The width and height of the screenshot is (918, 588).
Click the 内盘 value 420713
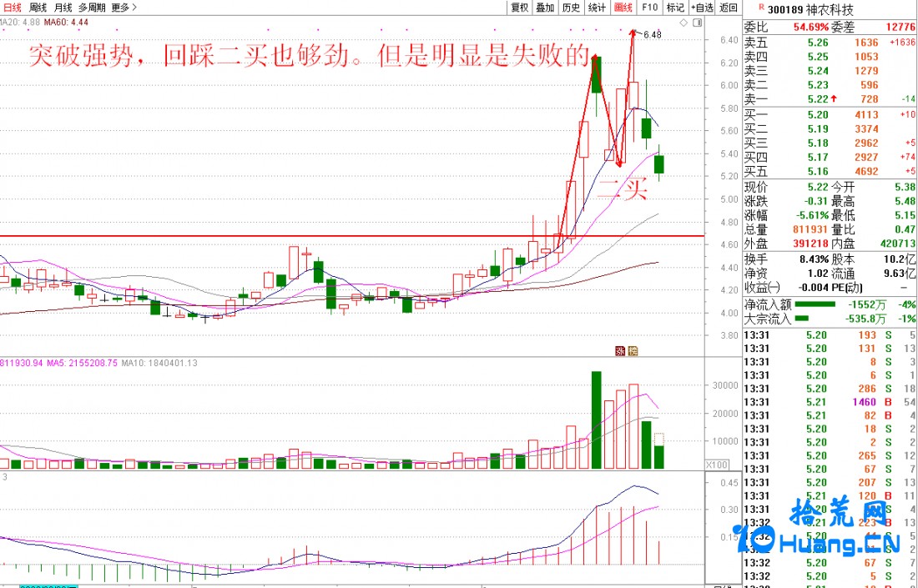898,244
